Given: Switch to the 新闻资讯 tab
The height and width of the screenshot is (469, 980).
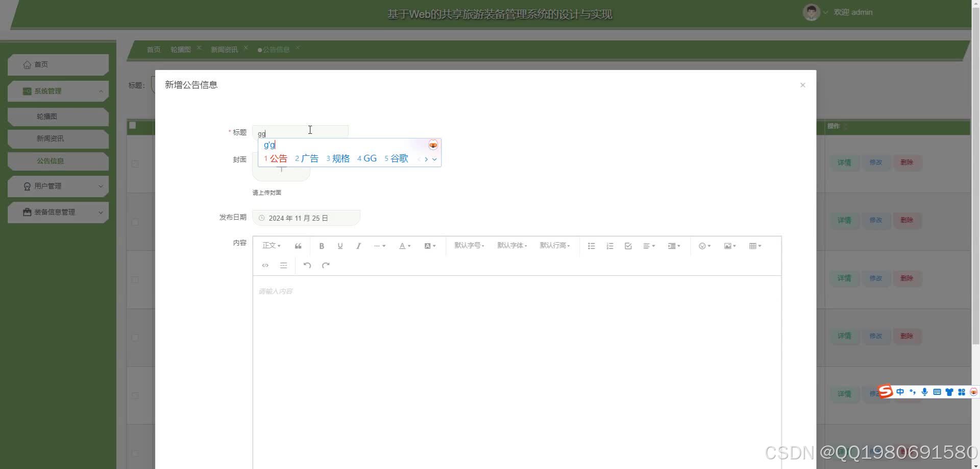Looking at the screenshot, I should [x=224, y=50].
